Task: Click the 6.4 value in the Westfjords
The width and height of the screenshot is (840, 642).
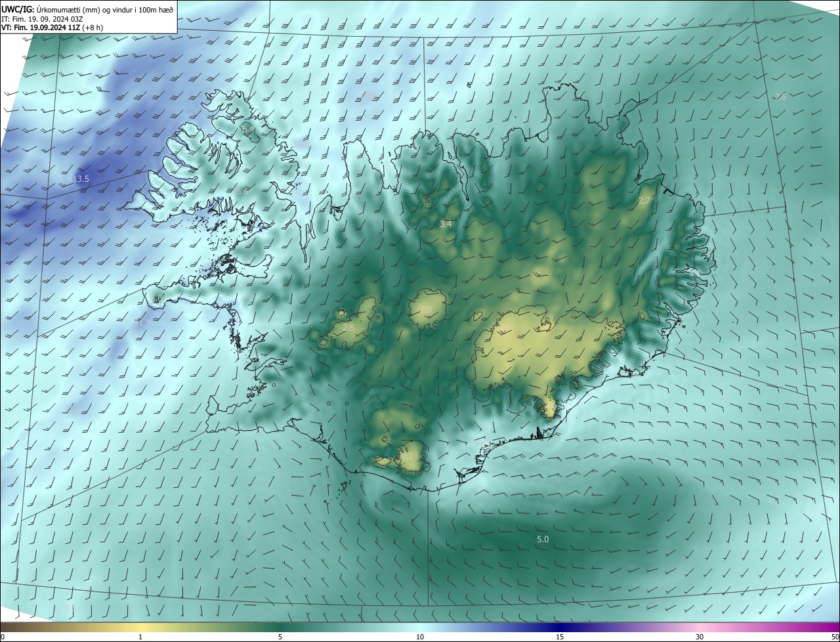Action: point(249,131)
